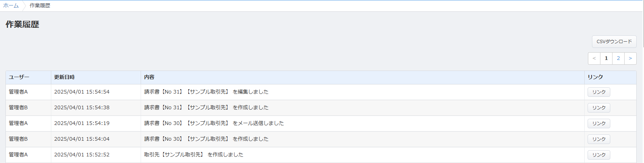Open リンク for 15:54:54 edited invoice row
The width and height of the screenshot is (644, 163).
[x=599, y=92]
